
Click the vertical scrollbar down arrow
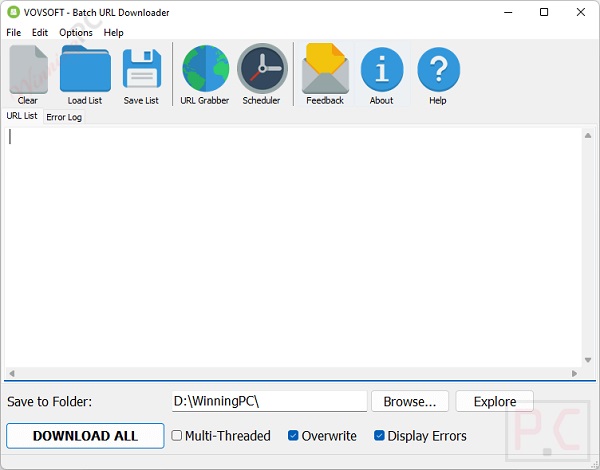pyautogui.click(x=588, y=360)
